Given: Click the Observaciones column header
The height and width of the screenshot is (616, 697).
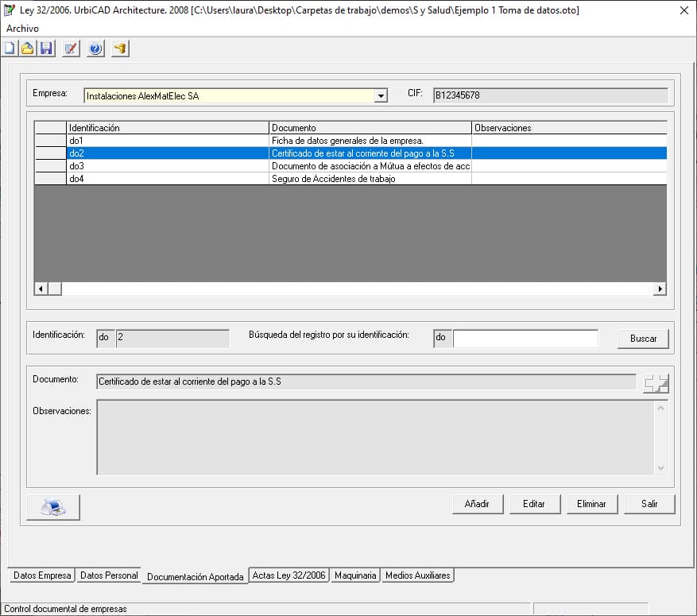Looking at the screenshot, I should point(569,127).
